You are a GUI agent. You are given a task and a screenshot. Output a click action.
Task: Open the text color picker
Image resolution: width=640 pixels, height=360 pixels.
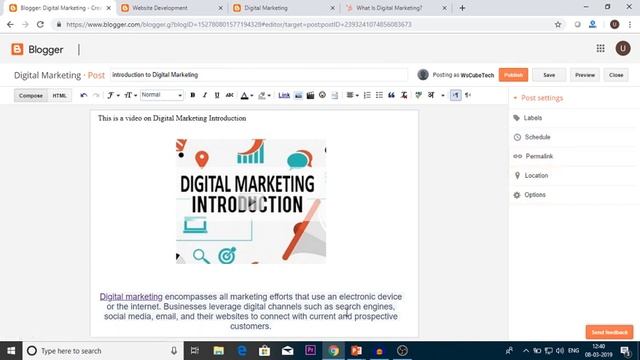[x=247, y=95]
